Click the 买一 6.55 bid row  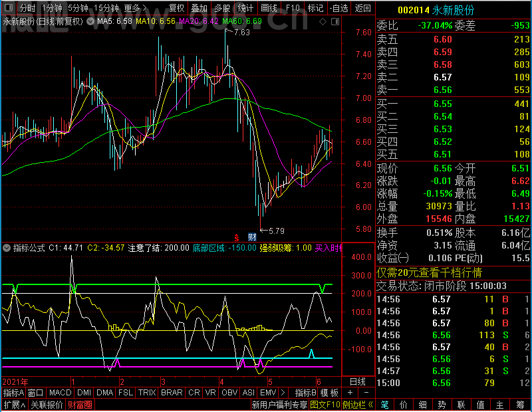point(453,104)
